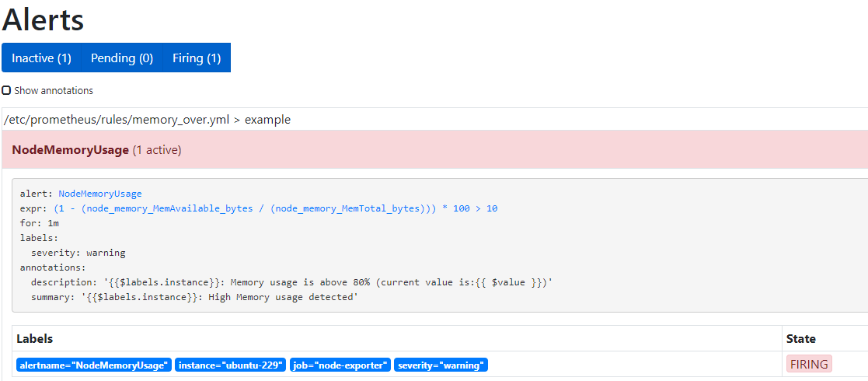This screenshot has height=381, width=868.
Task: Click the Alerts page heading
Action: click(x=44, y=20)
